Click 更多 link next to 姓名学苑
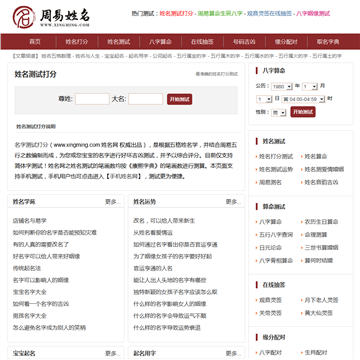 pos(113,202)
